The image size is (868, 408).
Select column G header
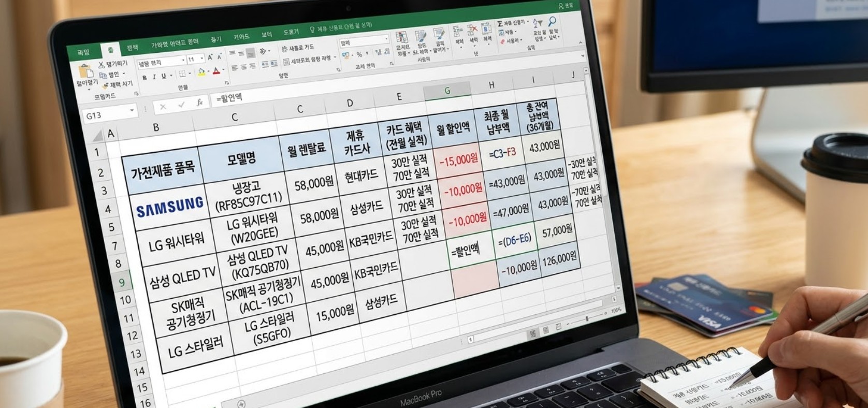click(447, 91)
